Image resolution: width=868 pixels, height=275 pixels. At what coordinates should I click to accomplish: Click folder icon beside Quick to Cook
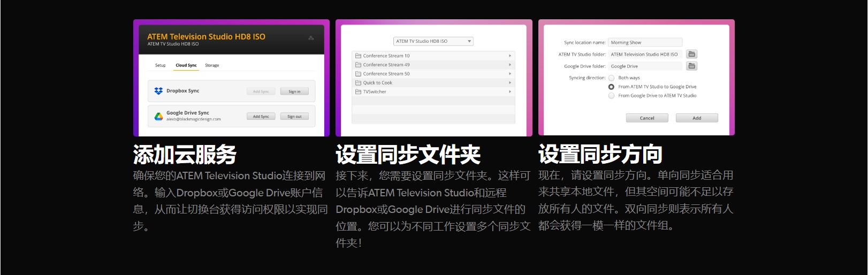pos(358,83)
